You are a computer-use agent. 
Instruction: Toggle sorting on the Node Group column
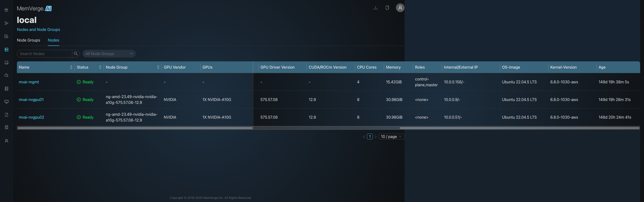(158, 67)
